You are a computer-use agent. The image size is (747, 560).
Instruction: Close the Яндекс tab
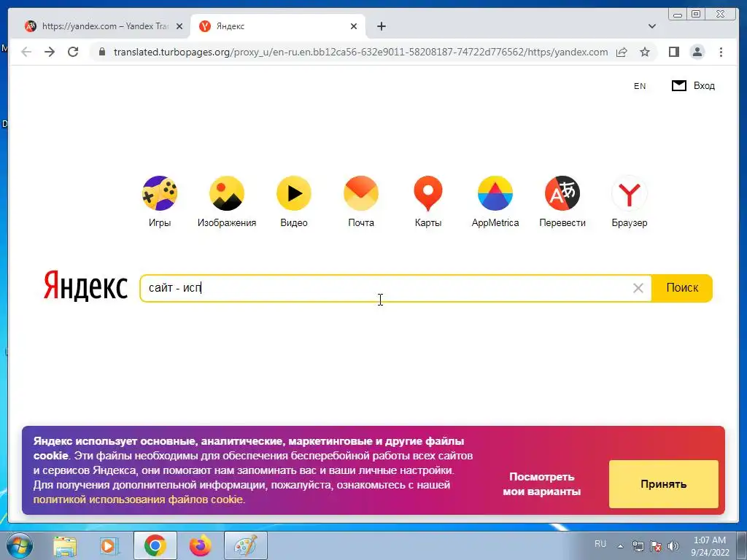coord(354,26)
